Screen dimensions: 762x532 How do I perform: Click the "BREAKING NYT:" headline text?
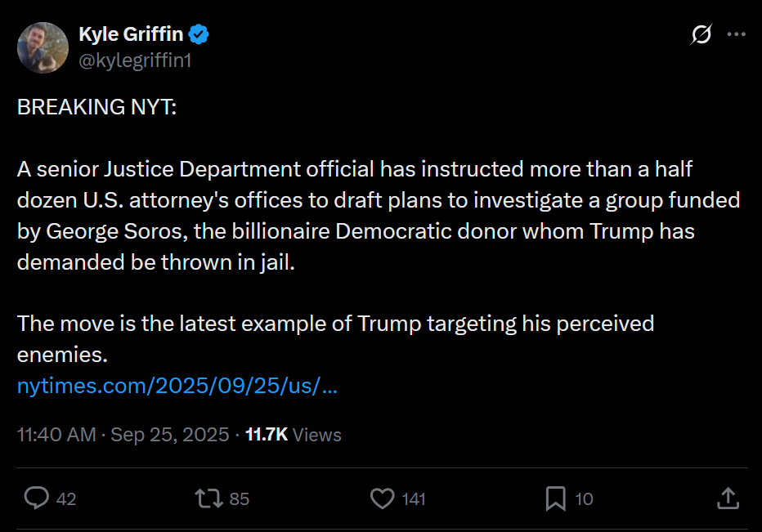click(96, 108)
